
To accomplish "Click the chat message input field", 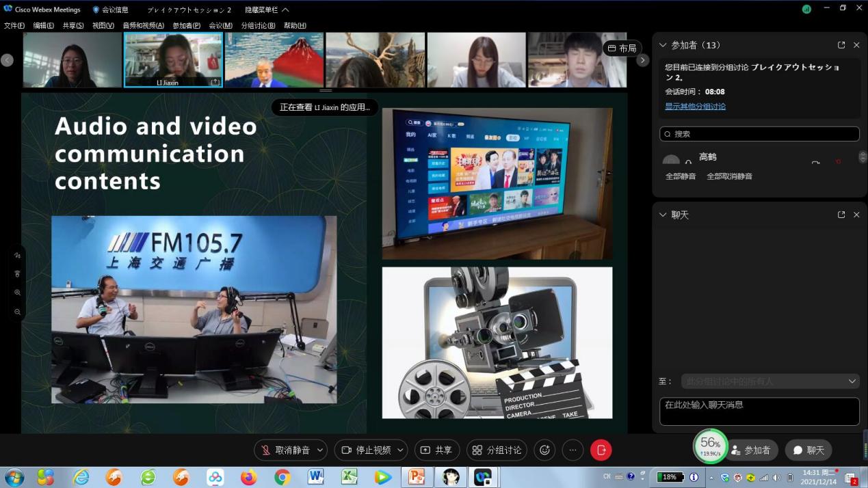I will click(759, 411).
